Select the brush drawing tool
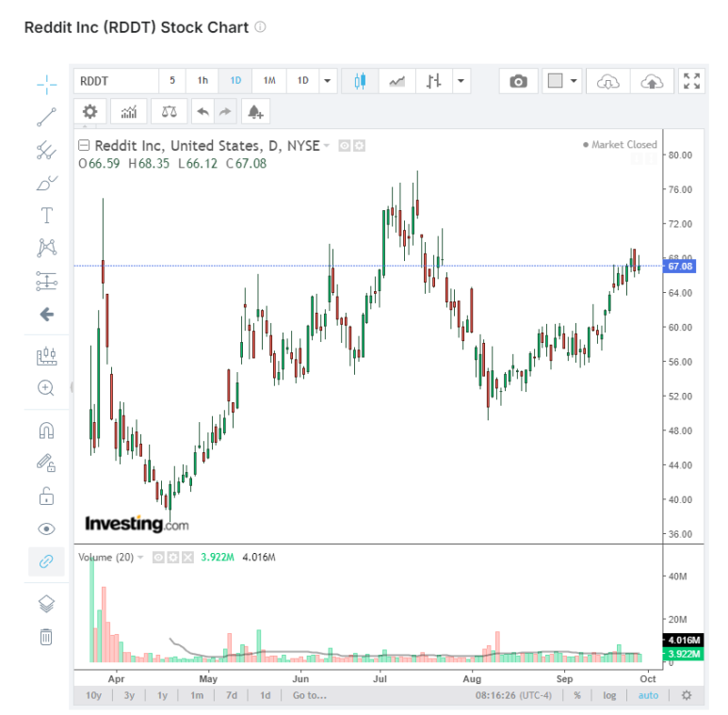This screenshot has width=728, height=715. pos(46,184)
